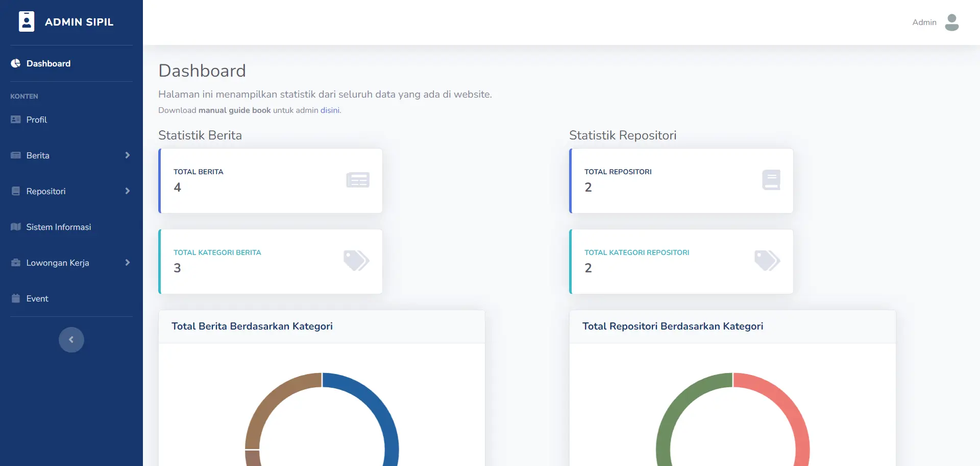Click the tags icon in Total Kategori Repositori card

tap(767, 261)
